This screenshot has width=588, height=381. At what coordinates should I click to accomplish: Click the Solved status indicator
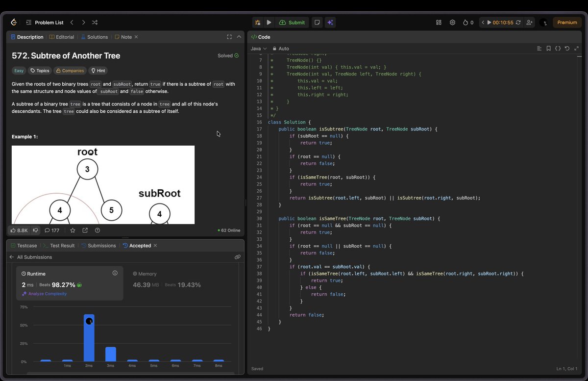(228, 55)
